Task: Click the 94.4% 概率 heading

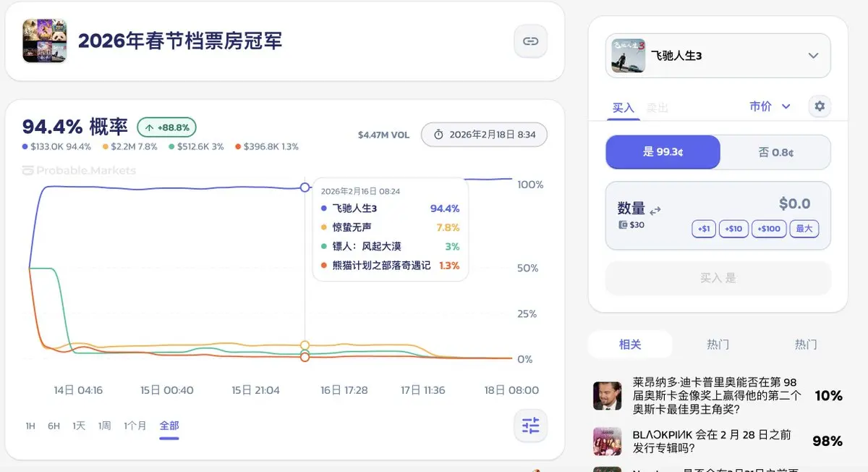Action: pos(75,127)
